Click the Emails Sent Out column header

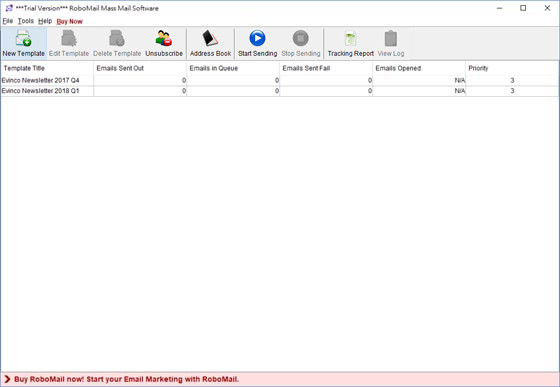pos(140,68)
